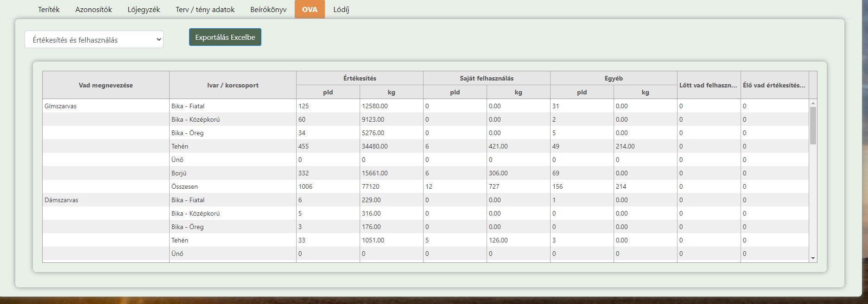
Task: Click the Élő vad értékesítés... column header
Action: coord(774,85)
